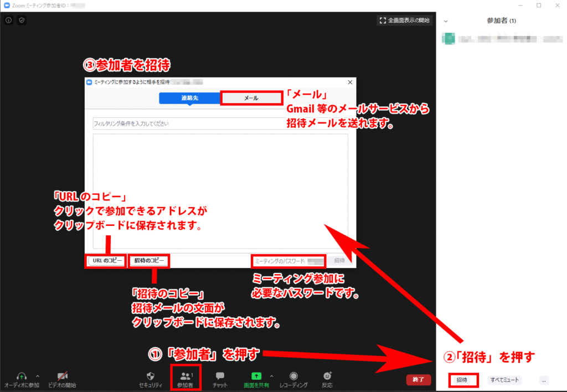Start video with the camera icon
567x392 pixels.
pos(62,375)
